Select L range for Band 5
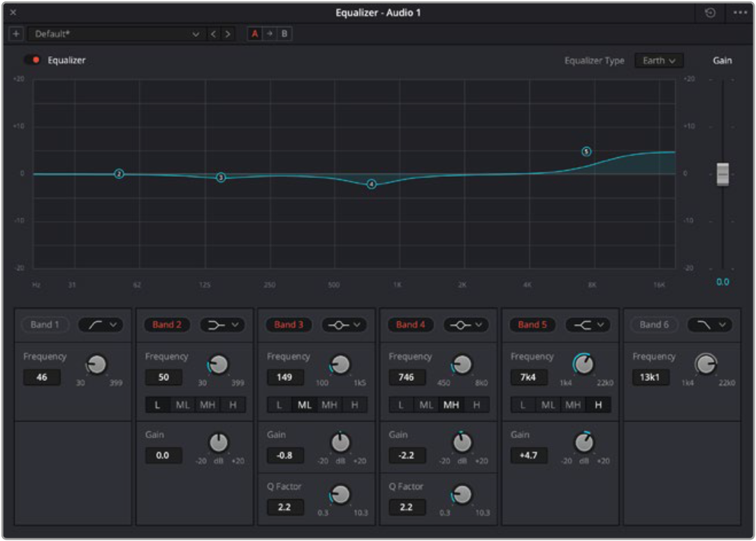The width and height of the screenshot is (756, 541). tap(523, 405)
